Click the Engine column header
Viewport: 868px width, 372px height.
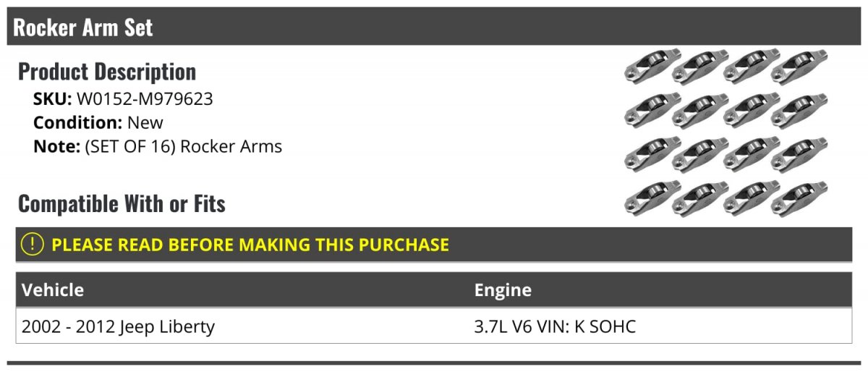(503, 290)
